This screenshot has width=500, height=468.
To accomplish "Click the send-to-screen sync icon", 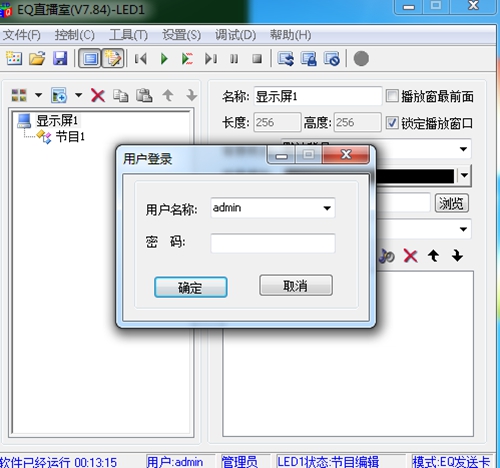I will [x=286, y=59].
